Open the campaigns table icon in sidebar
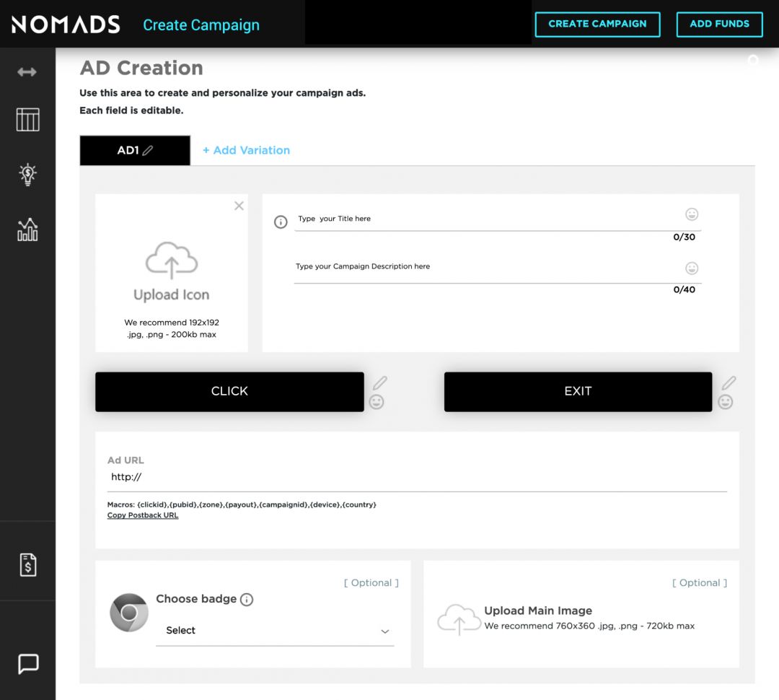The image size is (779, 700). tap(27, 120)
